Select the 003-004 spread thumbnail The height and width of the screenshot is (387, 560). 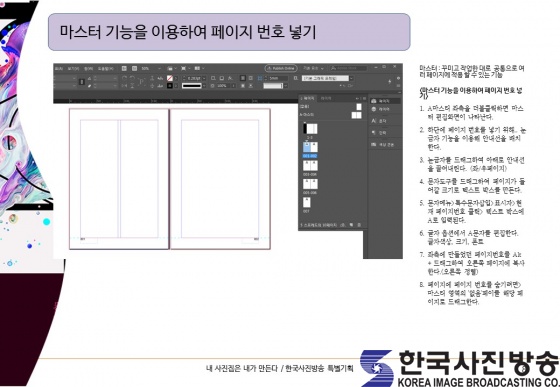coord(310,166)
